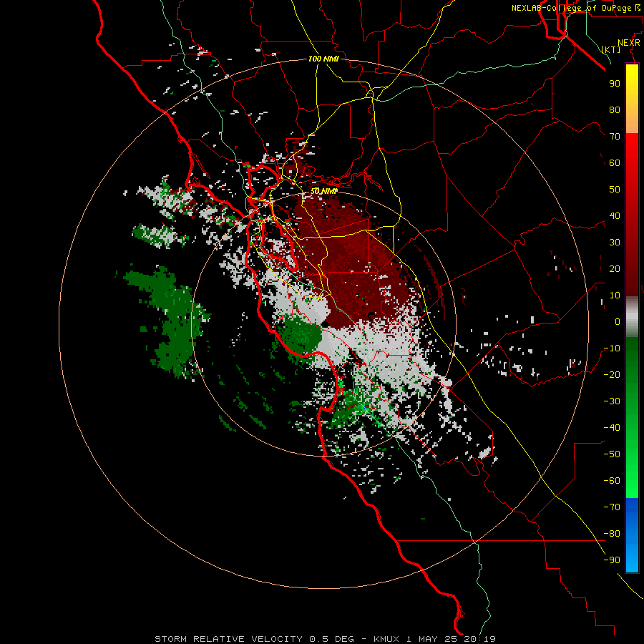Click the 60 value on velocity scale
The width and height of the screenshot is (644, 644).
615,163
